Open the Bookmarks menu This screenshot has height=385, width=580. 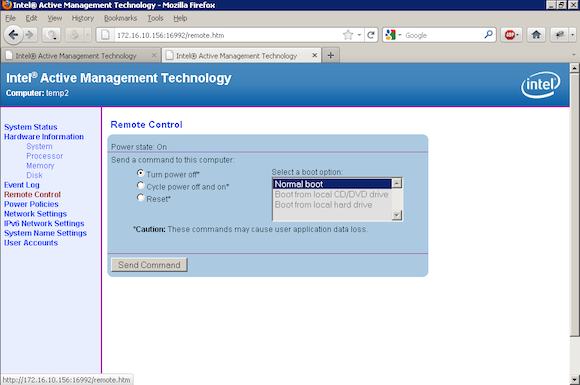pyautogui.click(x=121, y=18)
